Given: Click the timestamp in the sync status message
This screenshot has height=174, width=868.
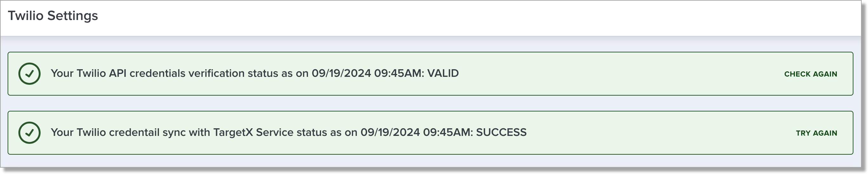Looking at the screenshot, I should pos(417,132).
